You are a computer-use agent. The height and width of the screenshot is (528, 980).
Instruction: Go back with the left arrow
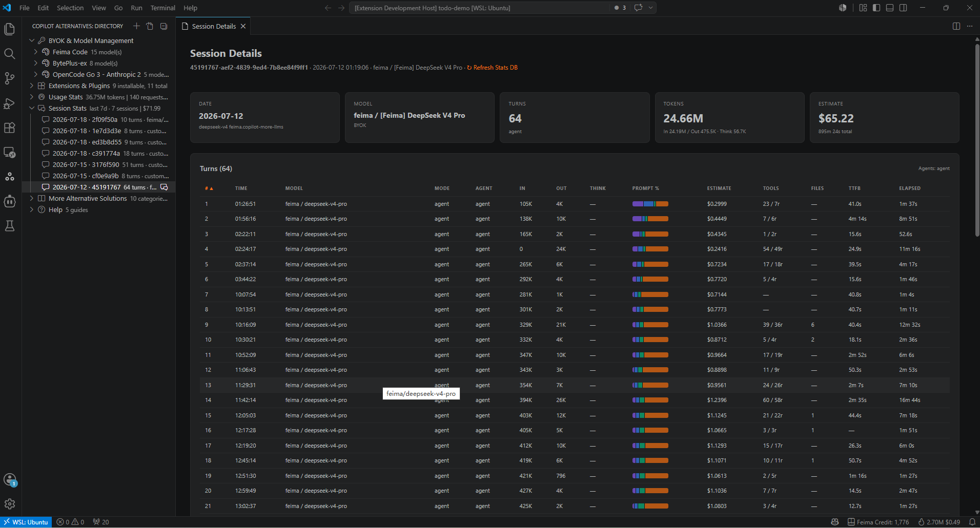click(x=328, y=8)
